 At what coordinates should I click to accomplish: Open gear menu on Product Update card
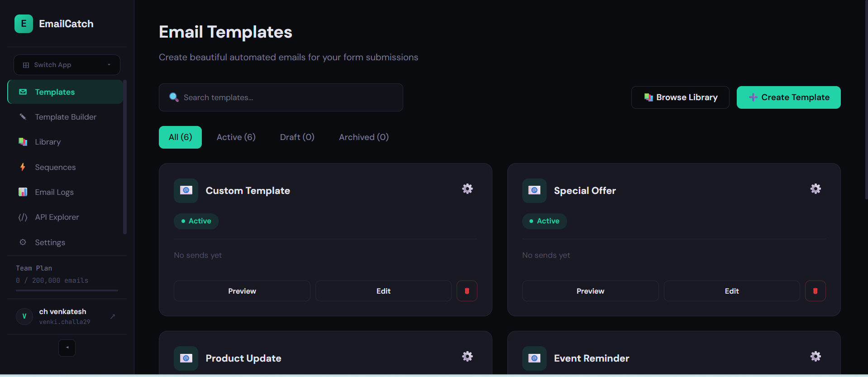pos(467,357)
